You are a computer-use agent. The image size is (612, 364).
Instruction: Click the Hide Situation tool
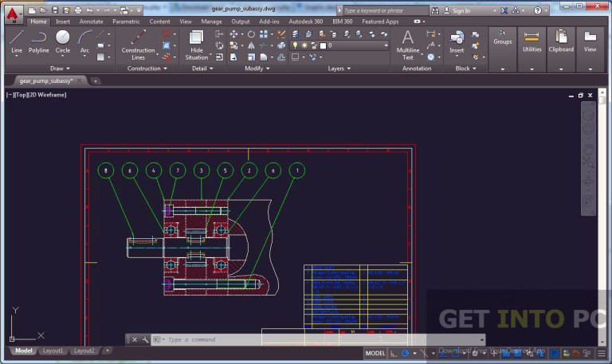(196, 45)
